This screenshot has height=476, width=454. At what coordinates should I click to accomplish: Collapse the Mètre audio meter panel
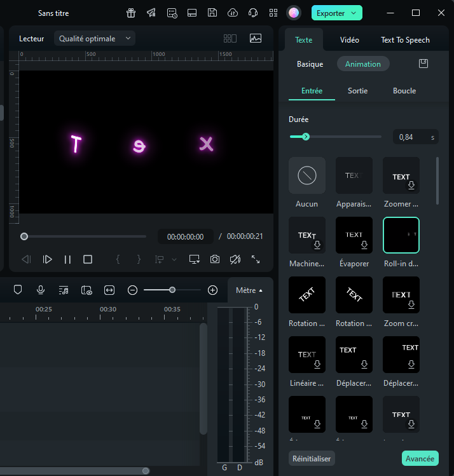[x=249, y=290]
